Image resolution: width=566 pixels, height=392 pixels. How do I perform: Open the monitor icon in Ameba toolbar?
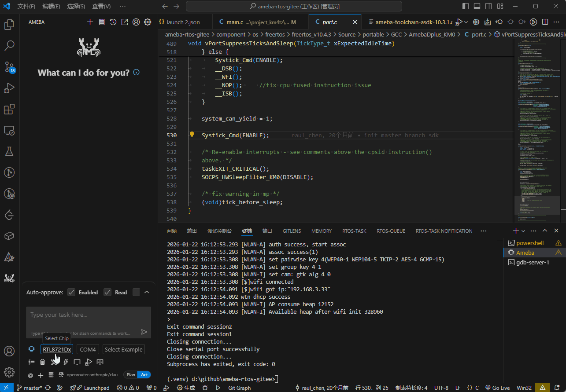[77, 362]
